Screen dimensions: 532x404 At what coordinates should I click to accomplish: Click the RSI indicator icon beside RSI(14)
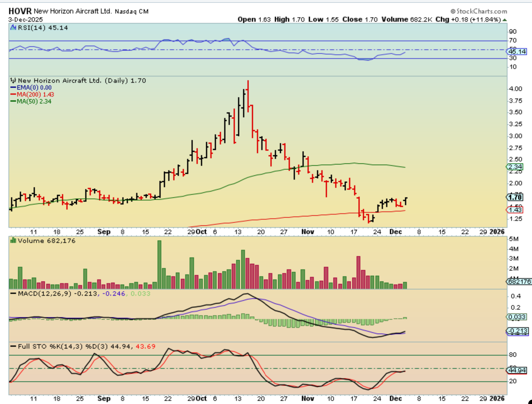coord(13,28)
